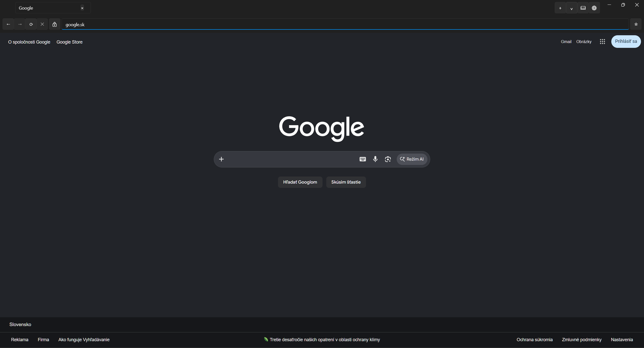Go back using the left arrow button
This screenshot has height=348, width=644.
8,24
